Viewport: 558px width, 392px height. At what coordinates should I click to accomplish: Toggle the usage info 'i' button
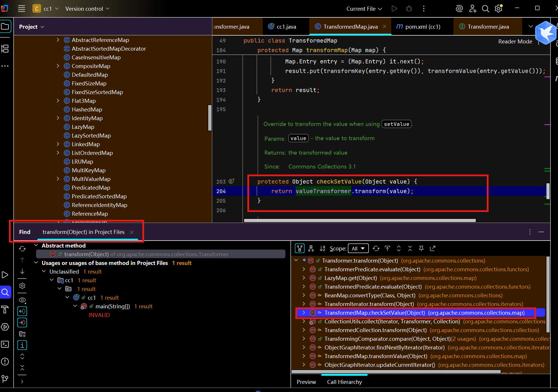pos(22,345)
